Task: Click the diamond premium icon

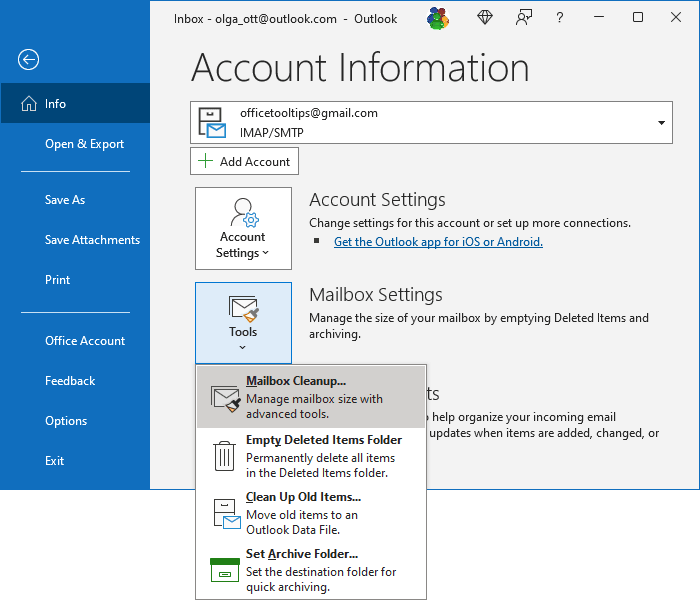Action: pyautogui.click(x=485, y=18)
